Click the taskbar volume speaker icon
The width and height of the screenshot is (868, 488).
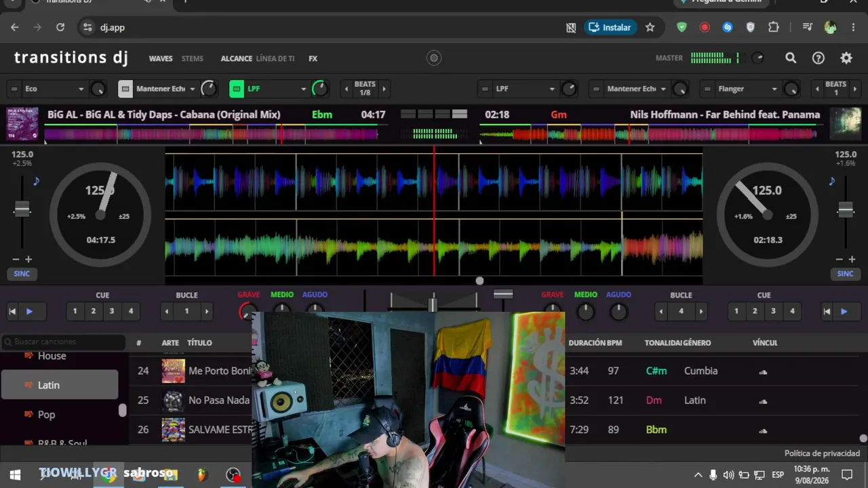coord(728,474)
